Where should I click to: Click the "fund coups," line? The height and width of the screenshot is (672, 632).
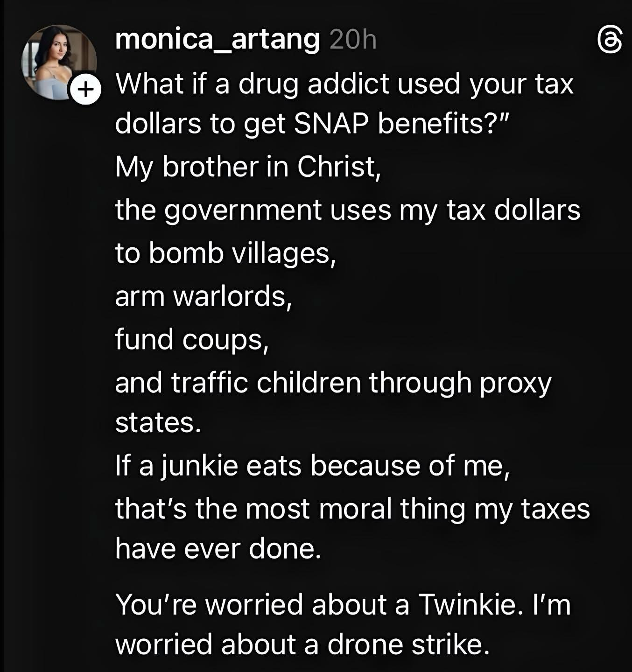[192, 339]
